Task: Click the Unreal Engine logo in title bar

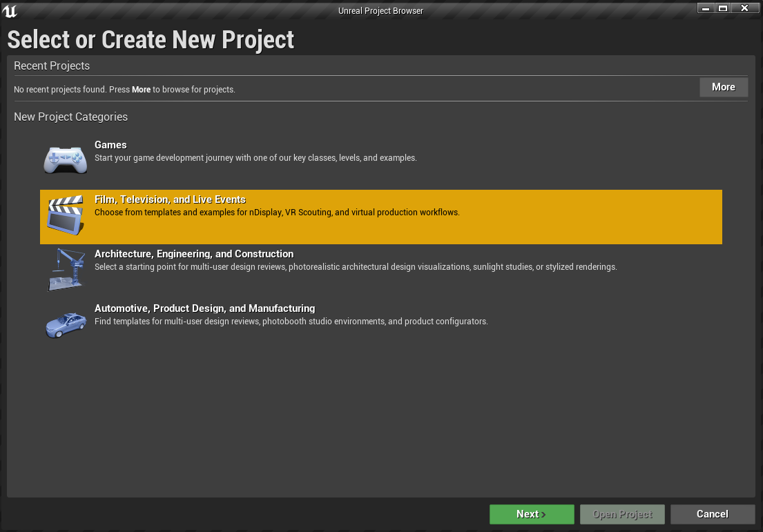Action: (x=10, y=11)
